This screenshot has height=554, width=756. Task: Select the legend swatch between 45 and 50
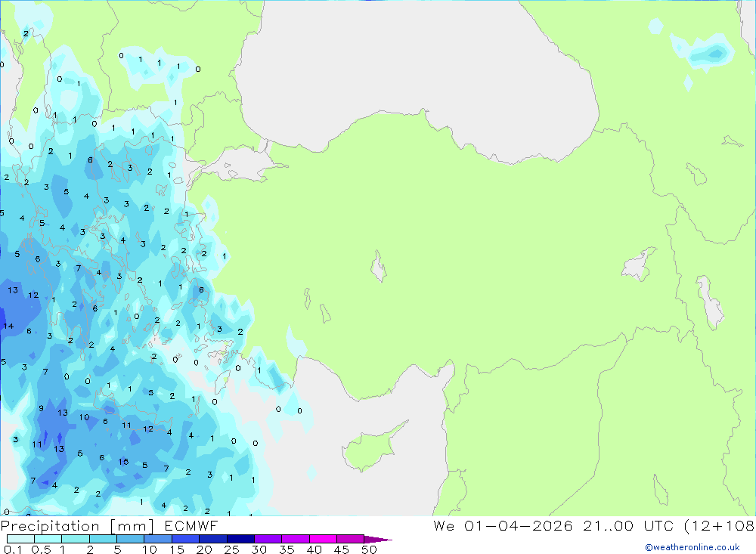click(x=350, y=539)
